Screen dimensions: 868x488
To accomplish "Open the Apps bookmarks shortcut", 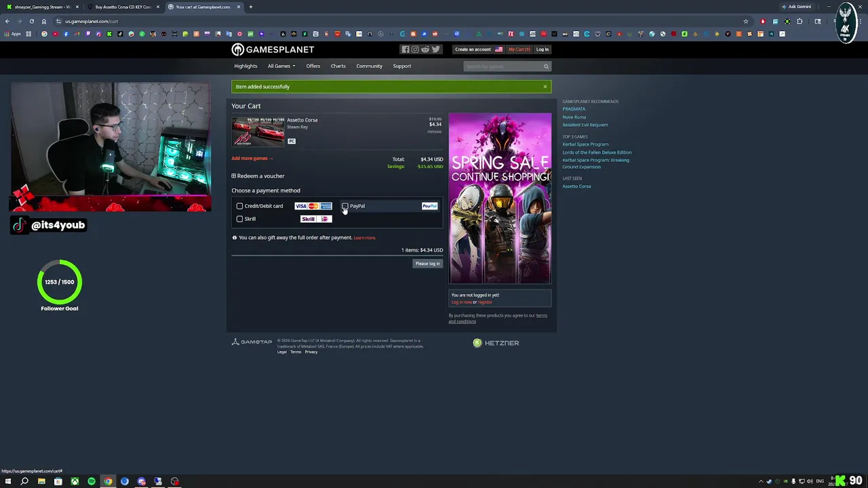I will click(13, 34).
